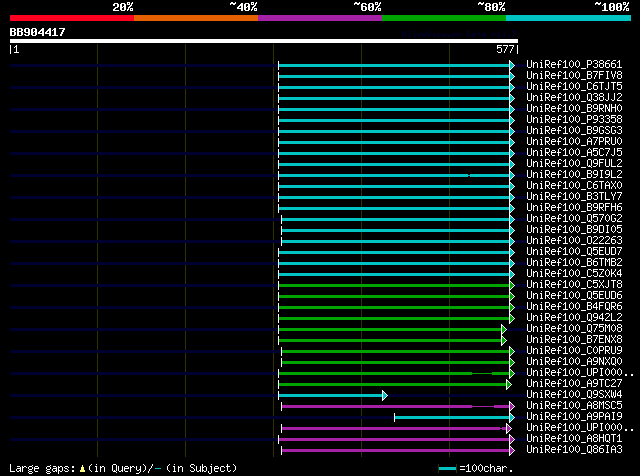Select the UniRef100_C0PRU9 label
Image resolution: width=640 pixels, height=476 pixels.
pos(574,351)
